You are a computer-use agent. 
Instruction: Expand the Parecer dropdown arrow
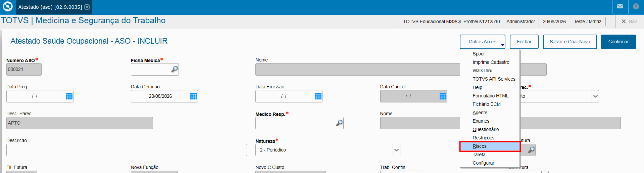coord(595,96)
